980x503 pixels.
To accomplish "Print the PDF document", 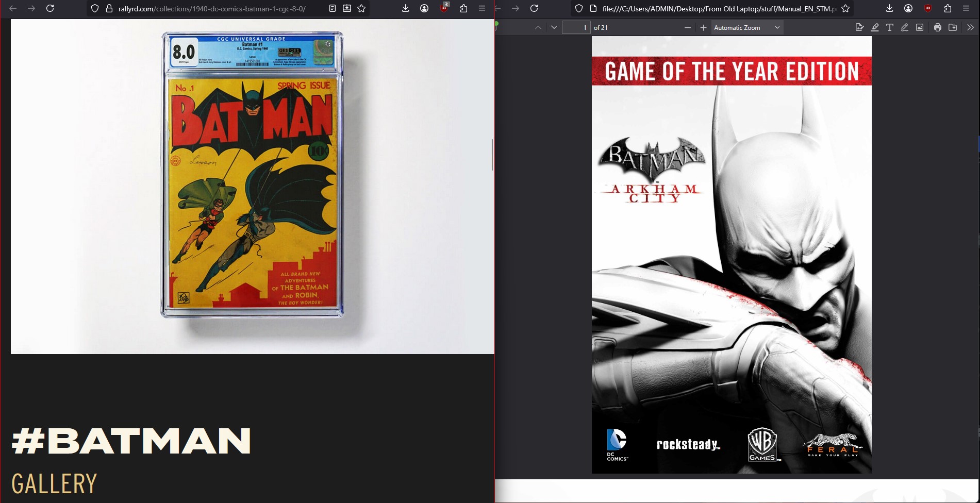I will pyautogui.click(x=938, y=28).
